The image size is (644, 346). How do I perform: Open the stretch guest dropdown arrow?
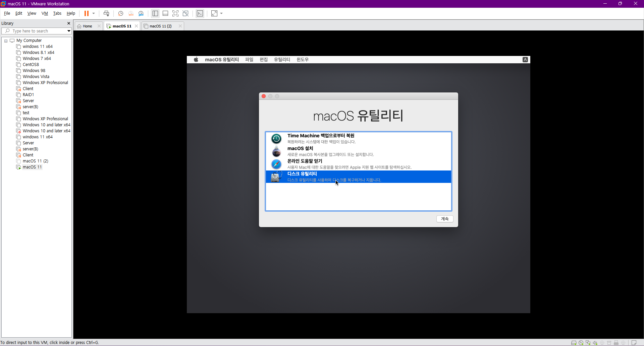coord(221,13)
